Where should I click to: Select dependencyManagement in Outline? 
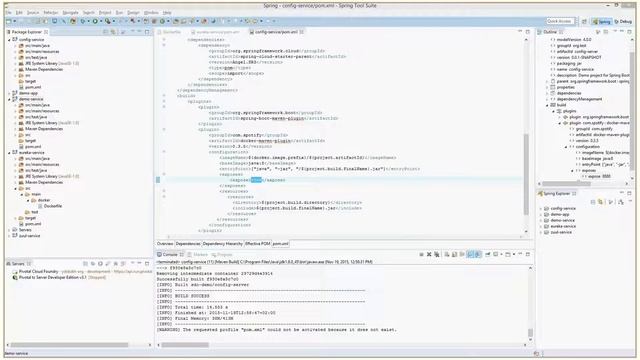coord(579,99)
